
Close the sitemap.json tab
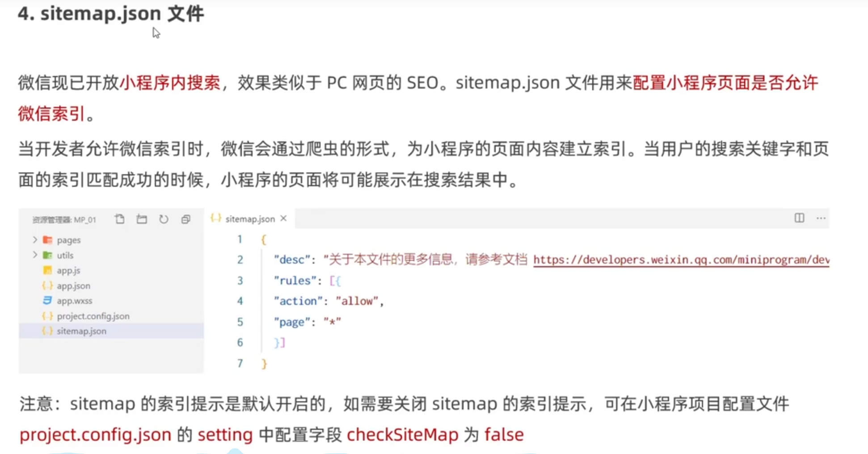tap(283, 219)
